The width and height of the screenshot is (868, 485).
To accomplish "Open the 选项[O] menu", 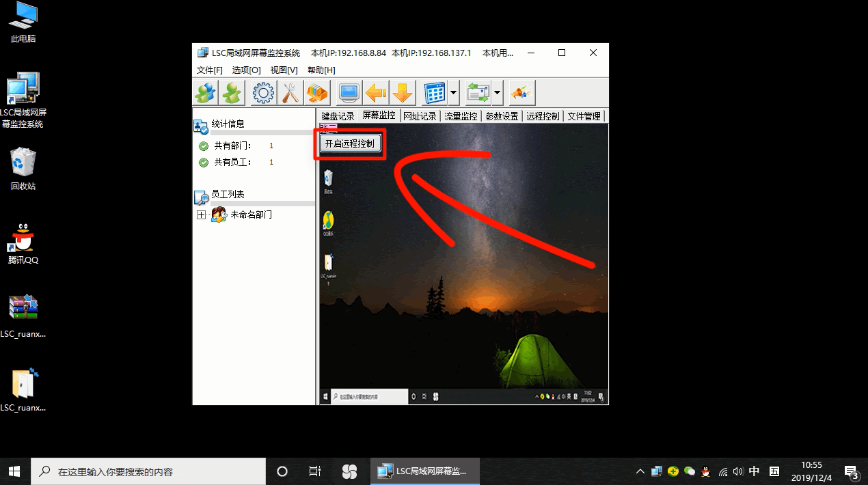I will (x=246, y=70).
